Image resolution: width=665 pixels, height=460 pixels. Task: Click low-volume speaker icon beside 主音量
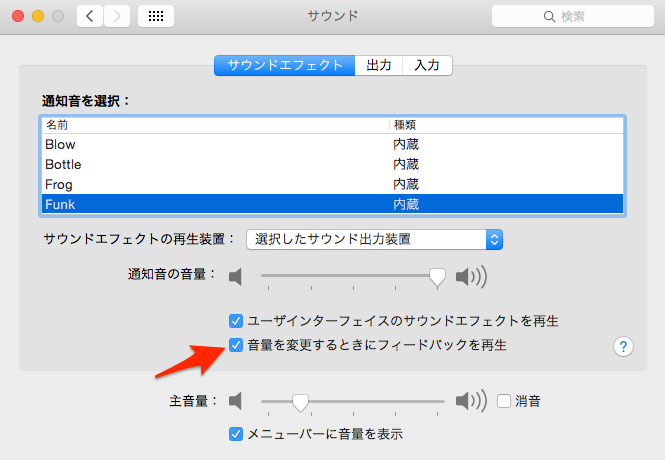[235, 401]
